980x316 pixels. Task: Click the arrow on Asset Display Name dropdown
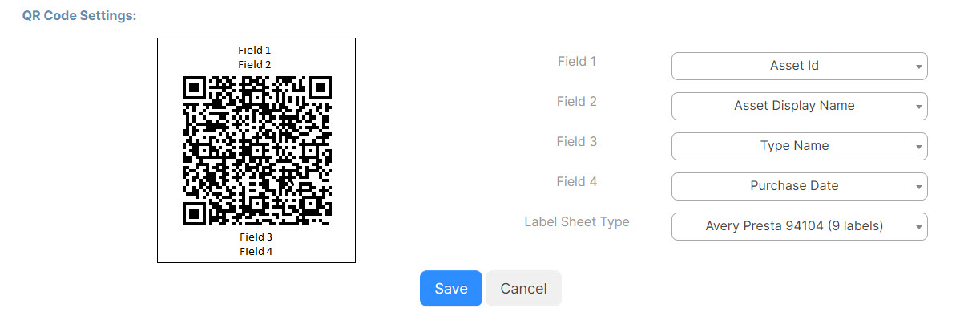(x=918, y=107)
